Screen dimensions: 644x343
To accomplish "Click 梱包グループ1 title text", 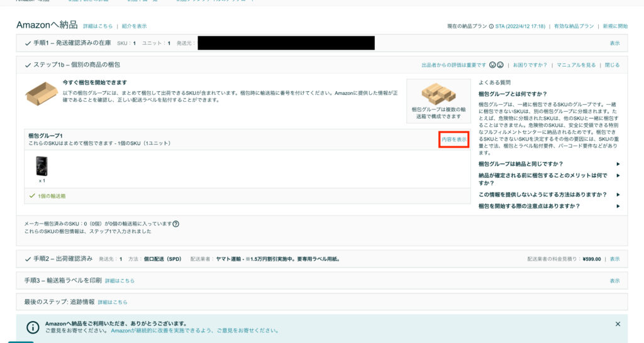I will (x=45, y=136).
